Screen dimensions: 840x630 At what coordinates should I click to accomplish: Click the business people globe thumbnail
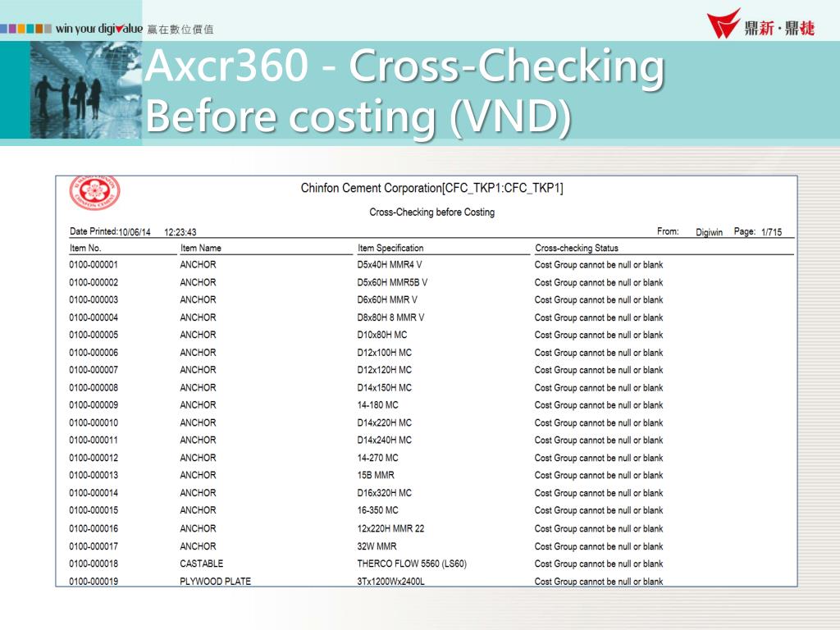point(85,90)
